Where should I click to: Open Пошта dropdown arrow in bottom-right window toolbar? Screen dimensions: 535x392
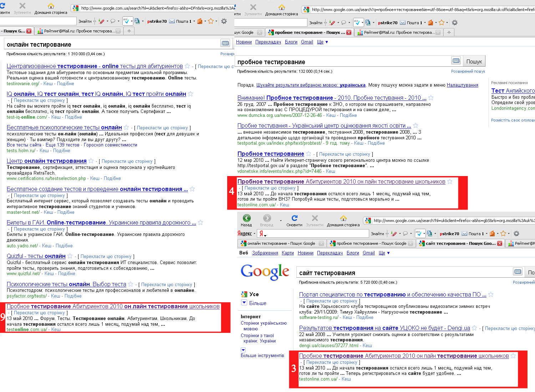[487, 234]
